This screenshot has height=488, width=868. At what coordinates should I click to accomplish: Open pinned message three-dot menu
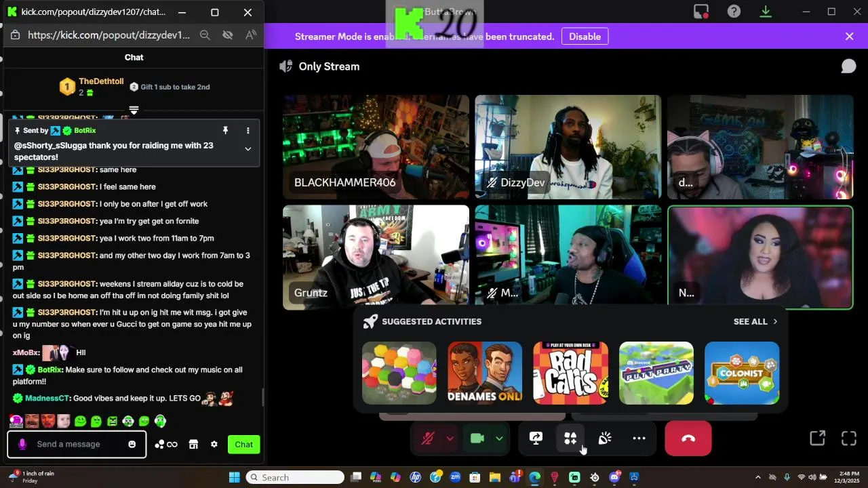[x=248, y=130]
